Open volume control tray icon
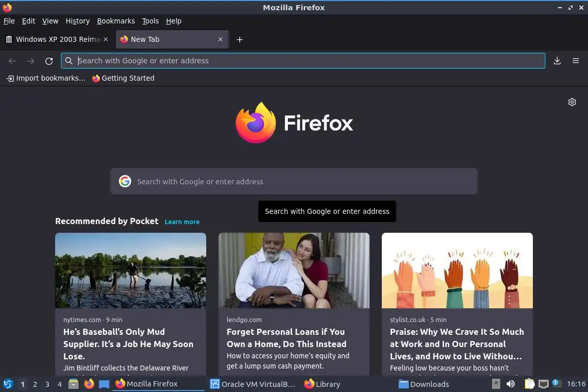Viewport: 588px width, 392px height. pyautogui.click(x=511, y=384)
